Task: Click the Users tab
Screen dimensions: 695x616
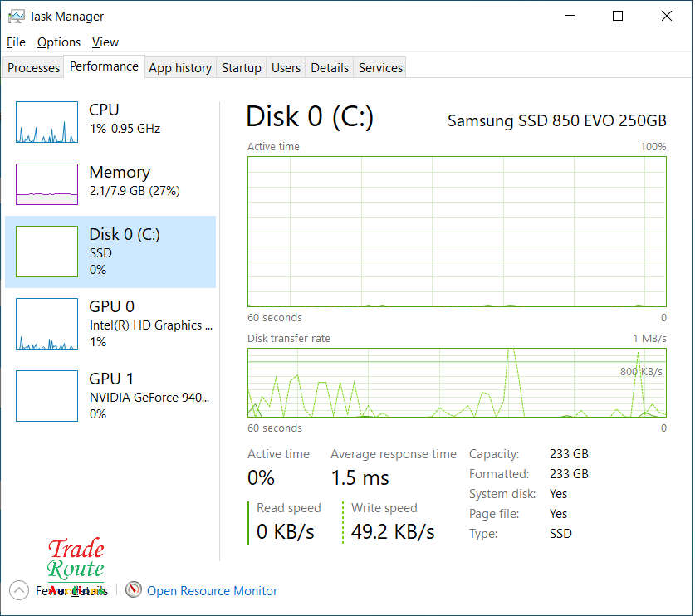Action: [x=286, y=67]
